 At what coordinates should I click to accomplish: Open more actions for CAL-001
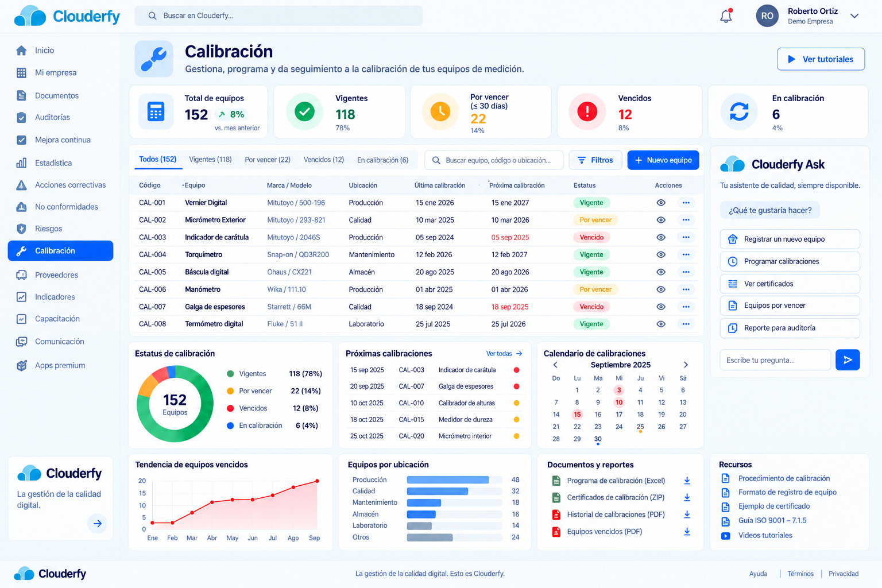click(x=686, y=203)
